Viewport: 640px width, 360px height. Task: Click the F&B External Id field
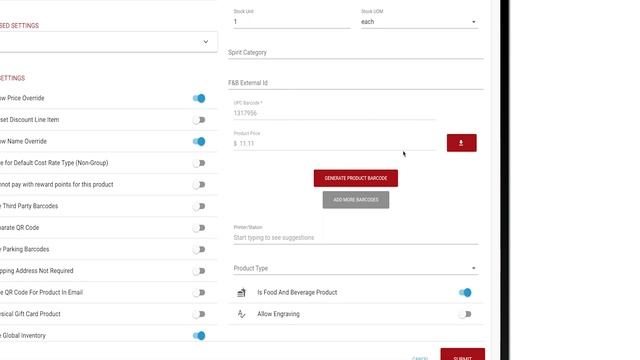356,83
